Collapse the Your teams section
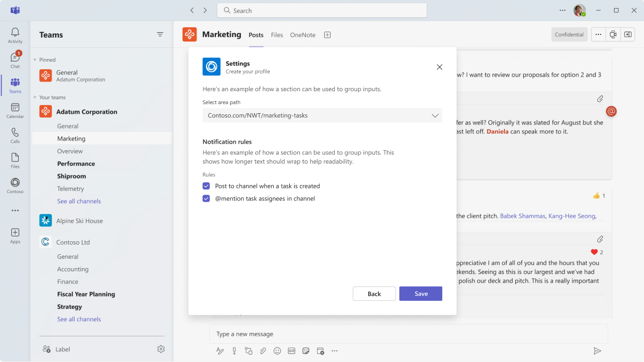644x362 pixels. [35, 98]
